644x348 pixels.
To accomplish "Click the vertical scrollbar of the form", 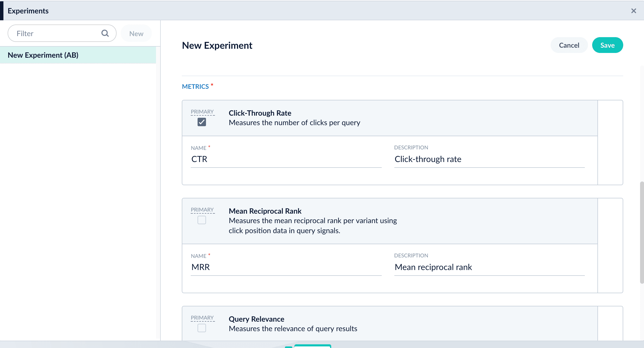I will point(642,232).
